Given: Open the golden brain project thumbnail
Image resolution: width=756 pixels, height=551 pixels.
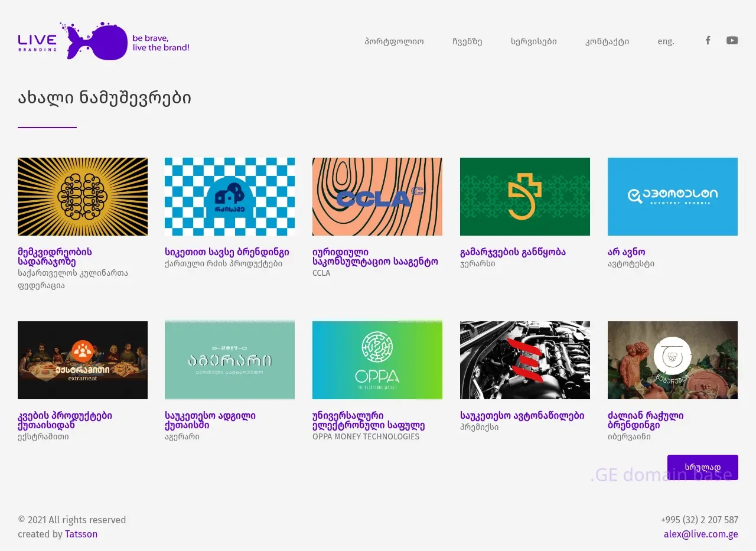Looking at the screenshot, I should pos(83,197).
